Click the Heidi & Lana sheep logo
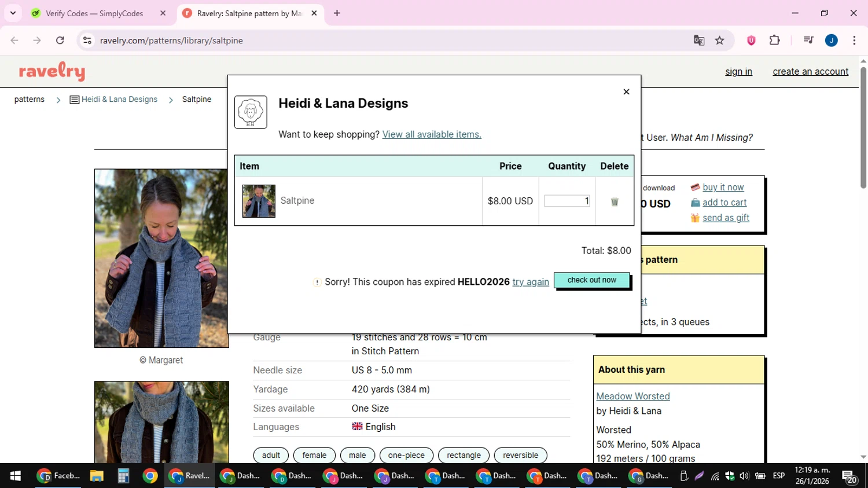 coord(251,112)
